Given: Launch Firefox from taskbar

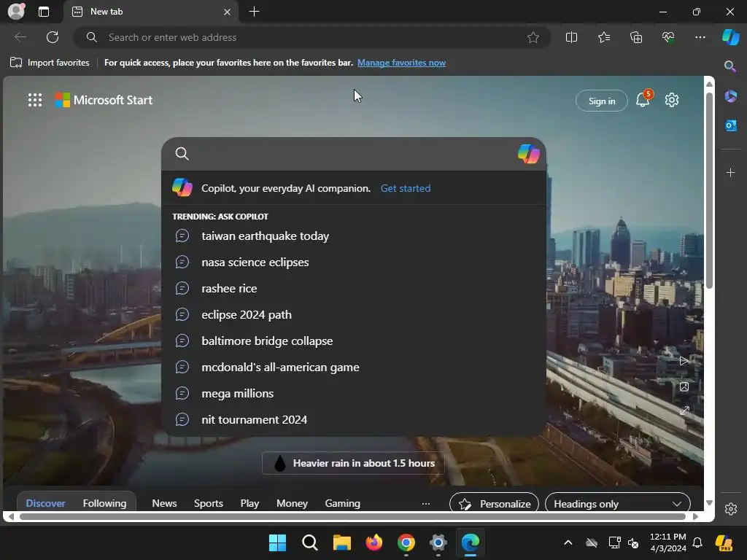Looking at the screenshot, I should 374,542.
